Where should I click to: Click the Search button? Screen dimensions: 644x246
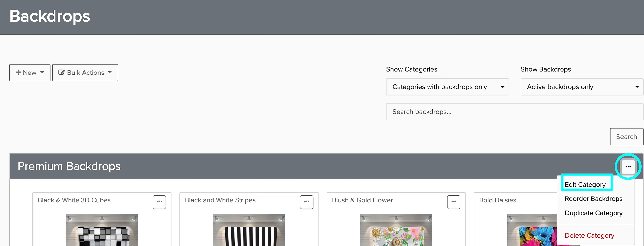(626, 137)
